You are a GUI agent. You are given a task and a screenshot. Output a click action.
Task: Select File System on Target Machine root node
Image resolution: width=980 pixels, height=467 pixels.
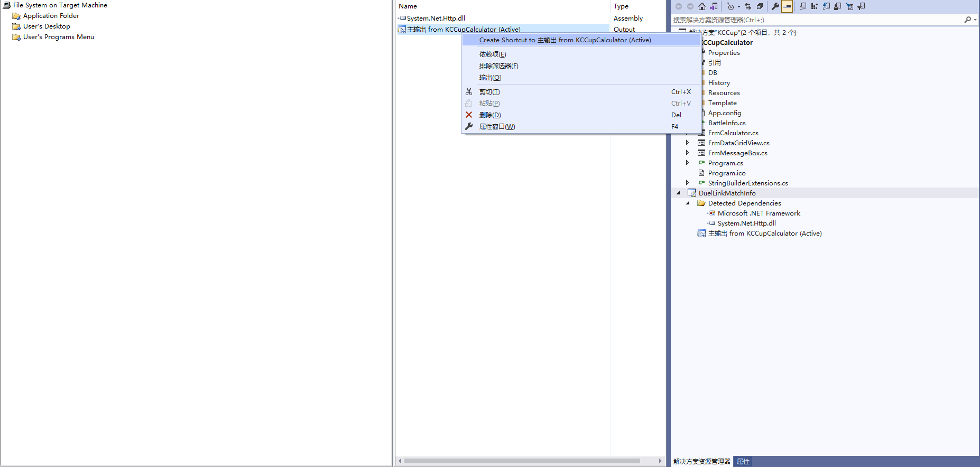click(x=60, y=5)
